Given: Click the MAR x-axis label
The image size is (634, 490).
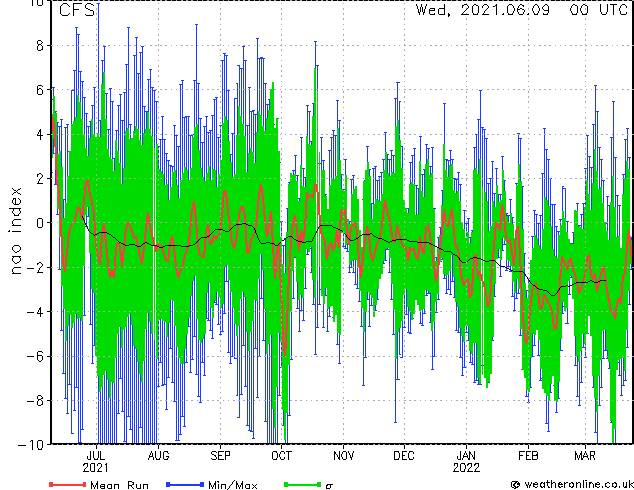Looking at the screenshot, I should [585, 456].
